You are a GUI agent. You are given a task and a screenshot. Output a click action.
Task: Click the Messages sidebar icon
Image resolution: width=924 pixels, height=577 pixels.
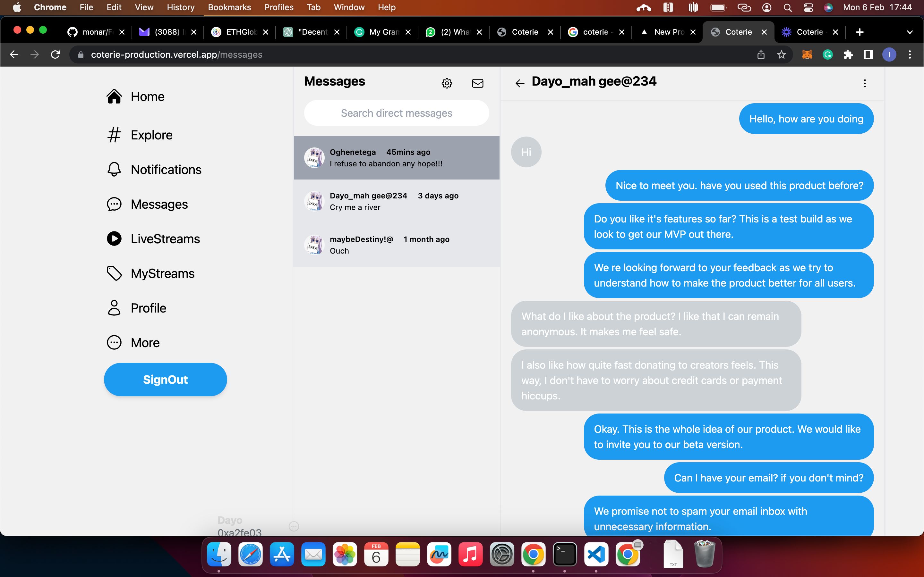pos(115,204)
